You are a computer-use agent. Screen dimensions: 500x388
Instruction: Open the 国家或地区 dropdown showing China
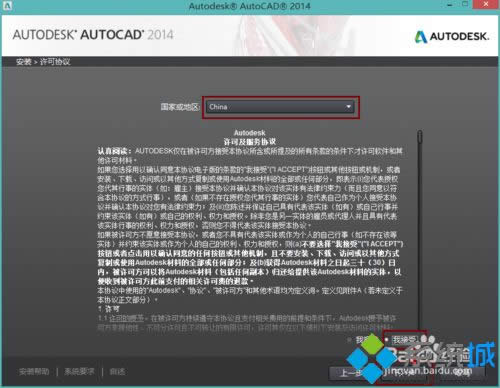(280, 107)
